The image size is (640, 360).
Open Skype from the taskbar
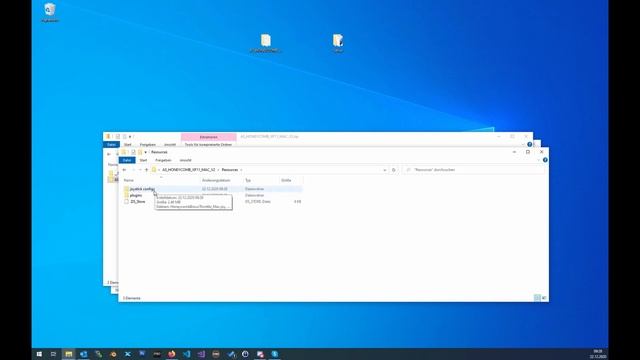(275, 354)
